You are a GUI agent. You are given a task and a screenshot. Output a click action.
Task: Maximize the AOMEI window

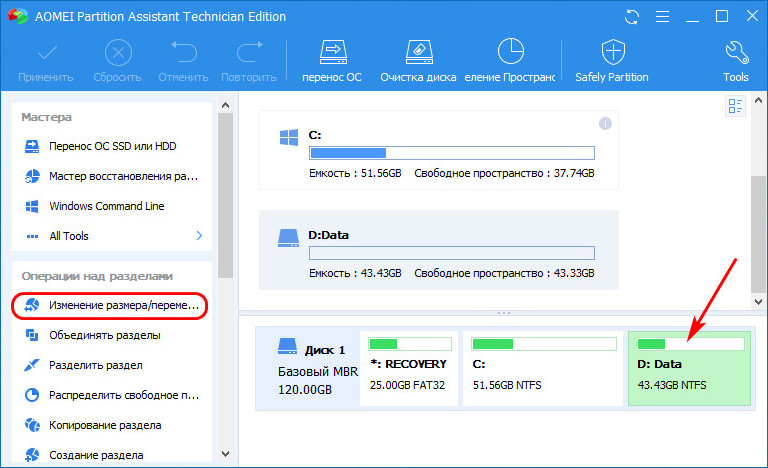coord(722,17)
